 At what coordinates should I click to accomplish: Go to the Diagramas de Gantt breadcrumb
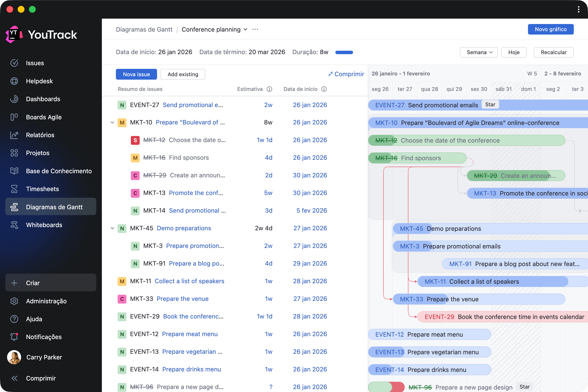[x=144, y=29]
